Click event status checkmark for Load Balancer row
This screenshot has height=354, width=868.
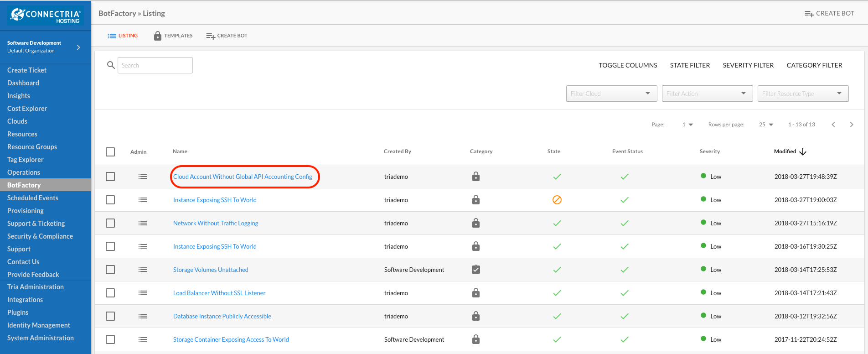point(625,293)
